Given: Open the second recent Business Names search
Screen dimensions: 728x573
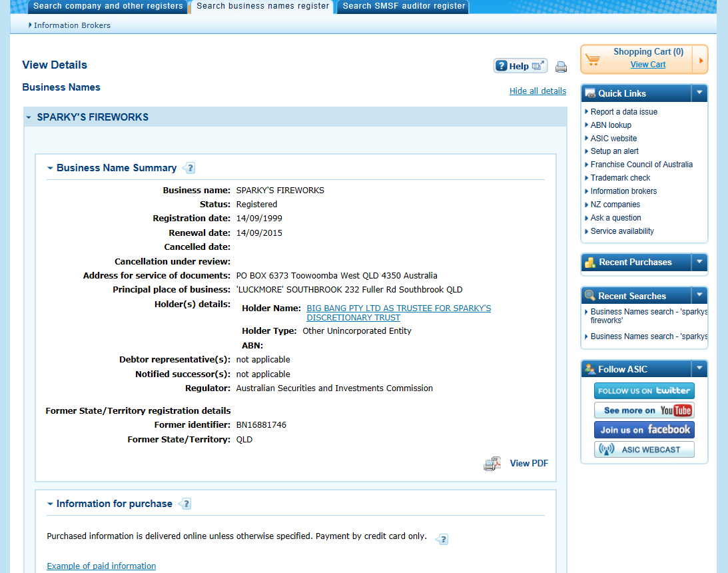Looking at the screenshot, I should pyautogui.click(x=649, y=336).
